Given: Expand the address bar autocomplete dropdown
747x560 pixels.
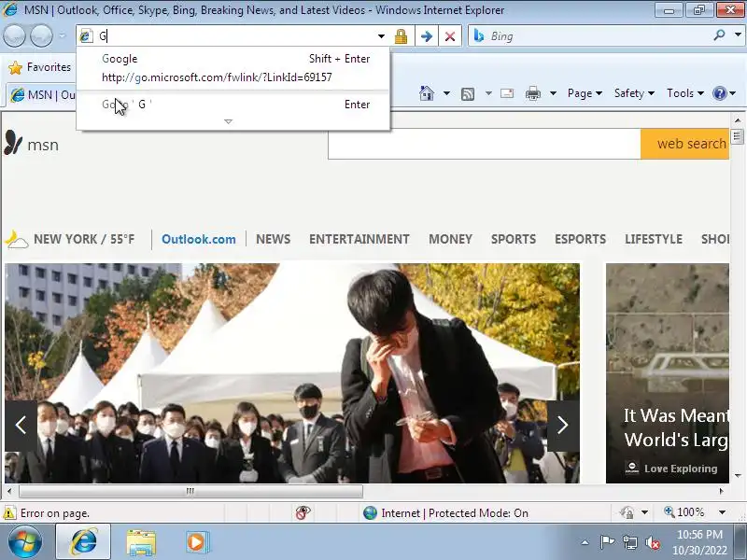Looking at the screenshot, I should [381, 36].
